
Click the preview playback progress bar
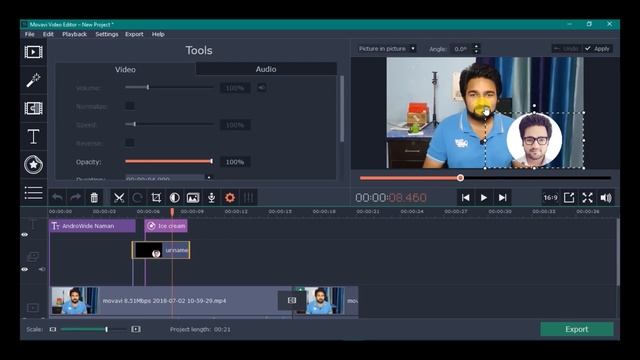click(485, 178)
